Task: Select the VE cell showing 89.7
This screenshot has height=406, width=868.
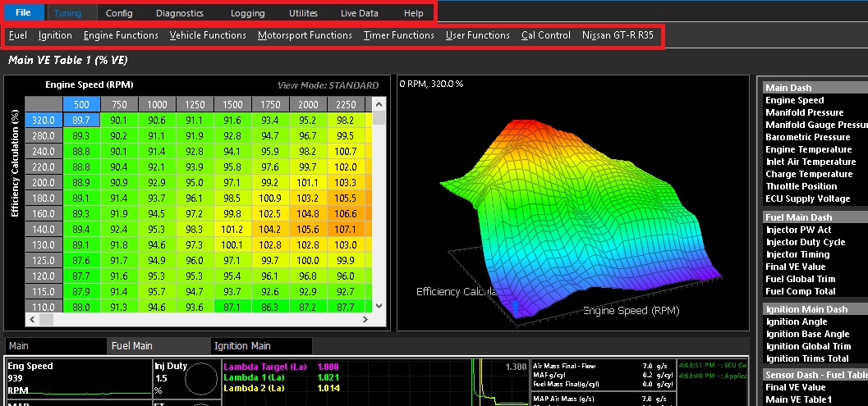Action: (81, 120)
